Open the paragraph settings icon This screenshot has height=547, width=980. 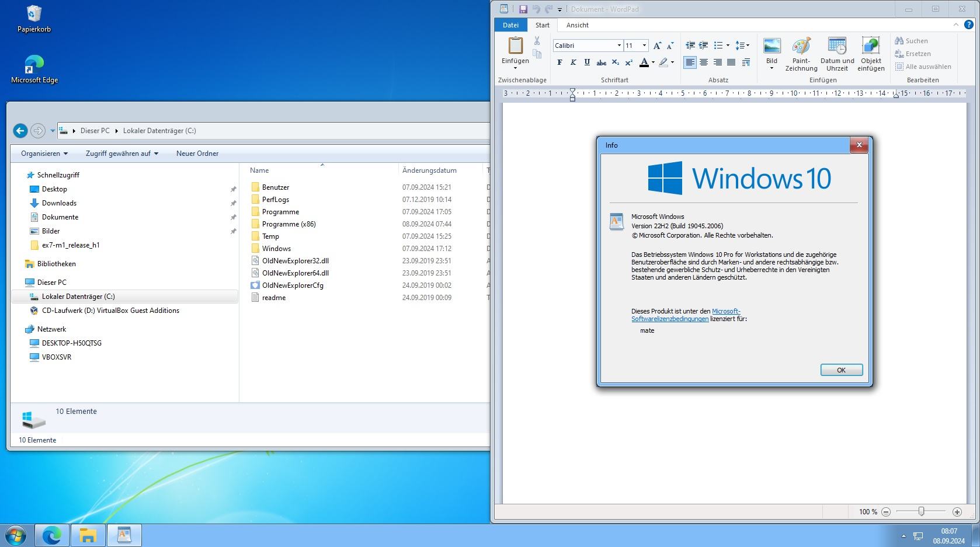point(746,62)
